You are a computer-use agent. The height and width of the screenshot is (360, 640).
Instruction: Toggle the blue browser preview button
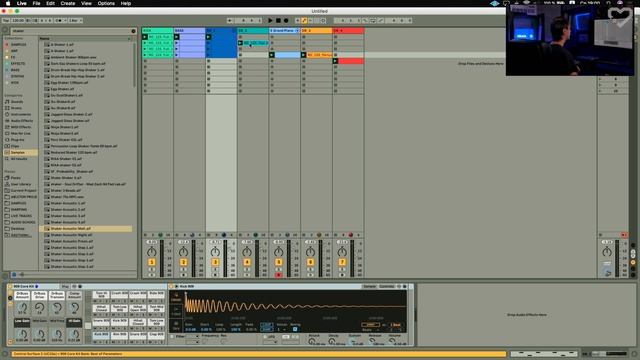[x=14, y=275]
